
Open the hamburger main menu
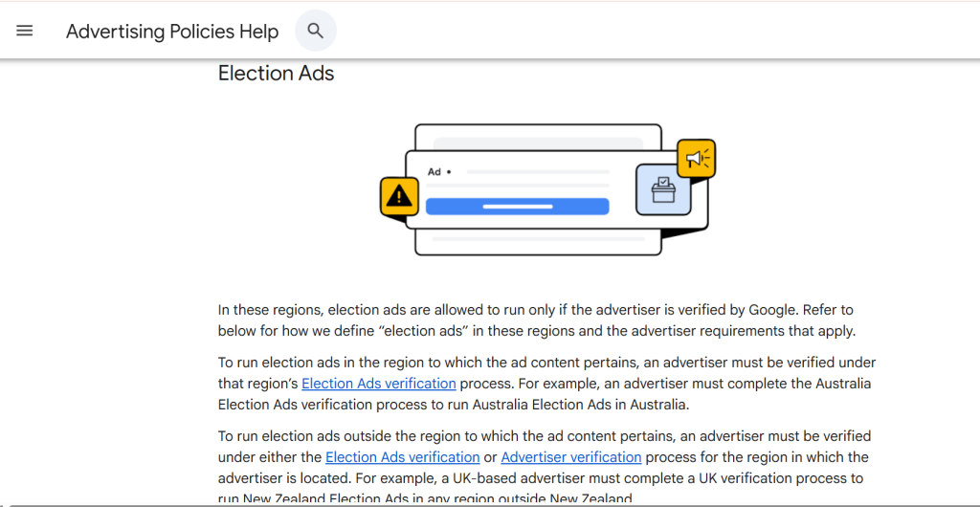pos(25,31)
